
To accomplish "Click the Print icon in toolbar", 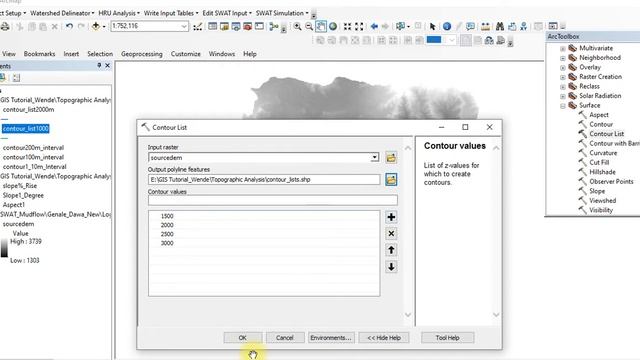I will [x=4, y=27].
